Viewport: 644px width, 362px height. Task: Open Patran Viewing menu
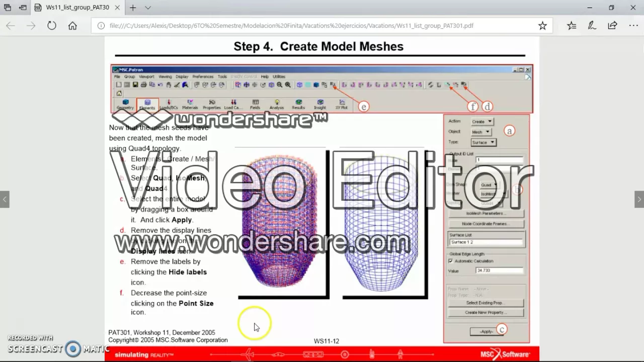click(165, 76)
